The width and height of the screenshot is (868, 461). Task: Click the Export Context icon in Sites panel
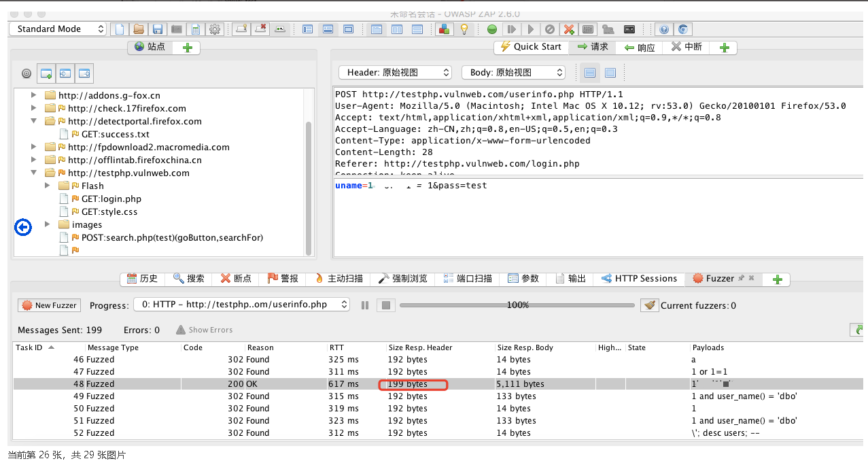point(84,73)
